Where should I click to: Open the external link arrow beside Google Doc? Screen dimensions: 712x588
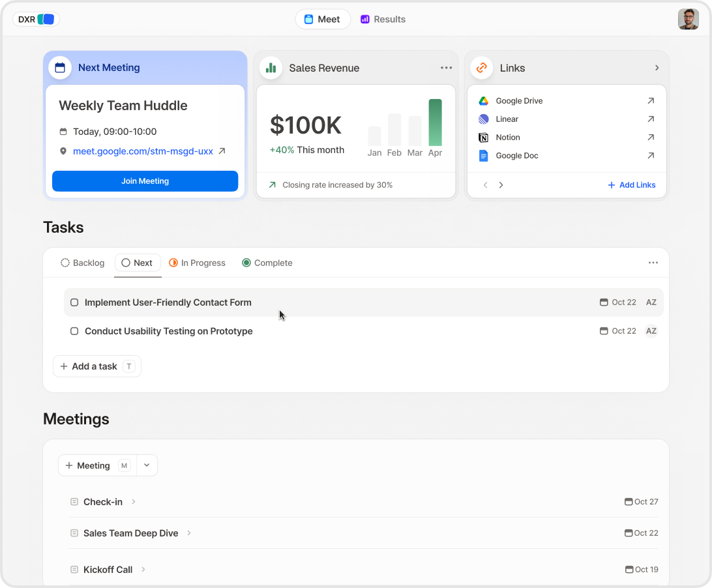(650, 155)
